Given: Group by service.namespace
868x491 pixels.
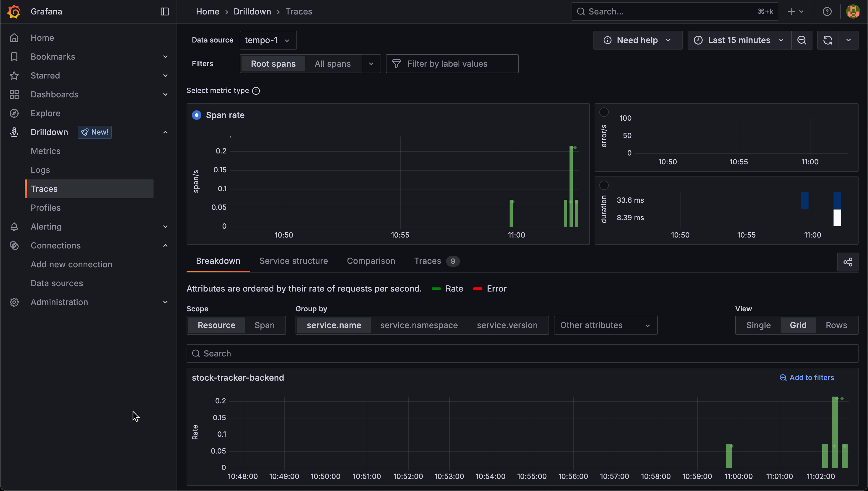Looking at the screenshot, I should (x=419, y=325).
